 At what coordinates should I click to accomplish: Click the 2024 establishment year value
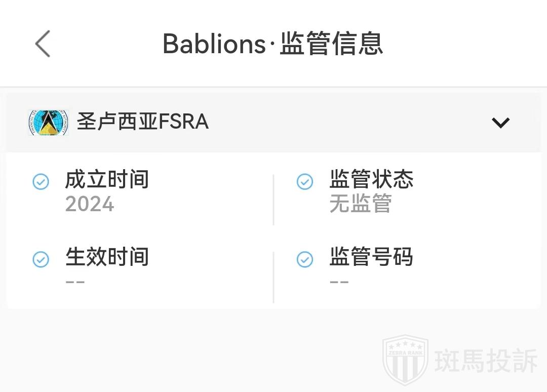[90, 204]
